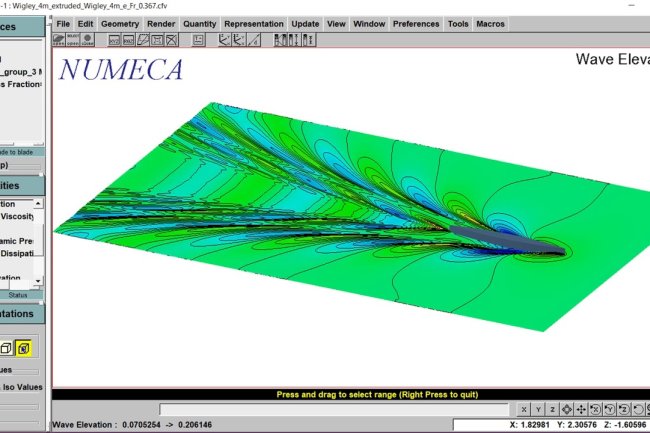Click the multi-open toolbar icon
Screen dimensions: 650x433
click(73, 40)
